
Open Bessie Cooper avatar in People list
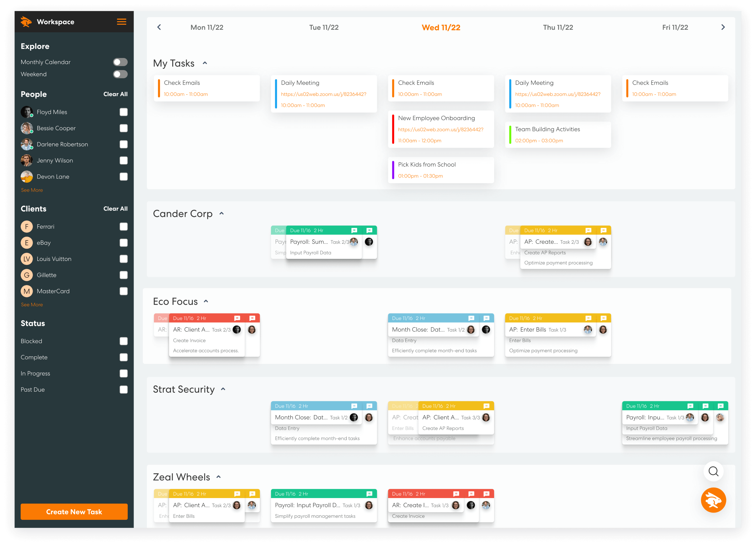[x=27, y=128]
